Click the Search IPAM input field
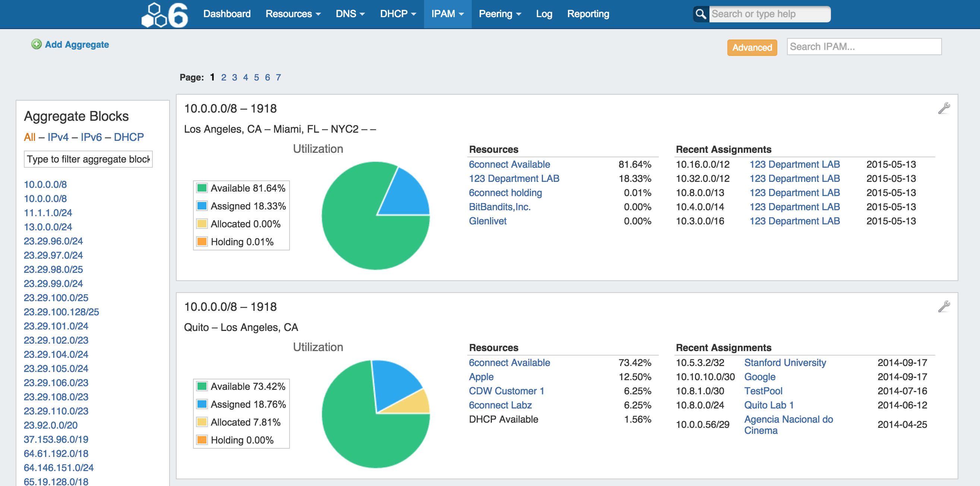 pyautogui.click(x=864, y=47)
